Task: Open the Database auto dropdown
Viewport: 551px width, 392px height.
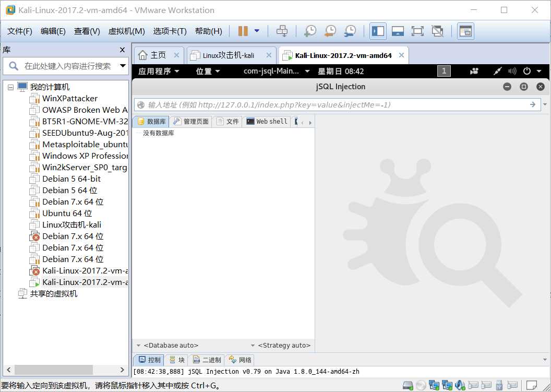Action: (x=167, y=345)
